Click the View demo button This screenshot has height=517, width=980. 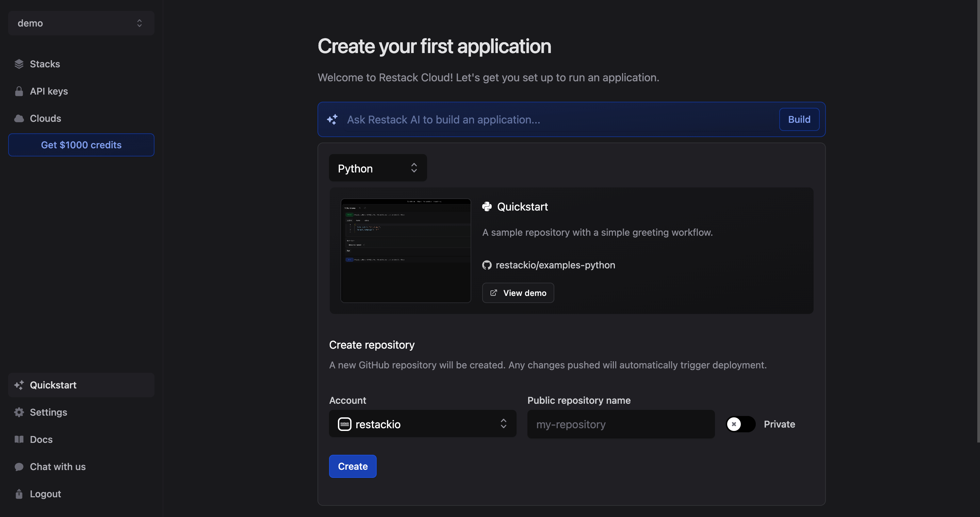point(518,293)
